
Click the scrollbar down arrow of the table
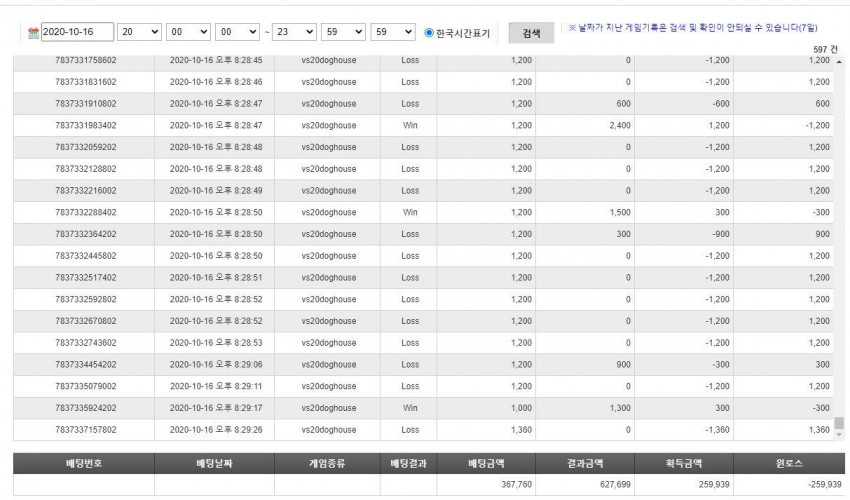839,434
